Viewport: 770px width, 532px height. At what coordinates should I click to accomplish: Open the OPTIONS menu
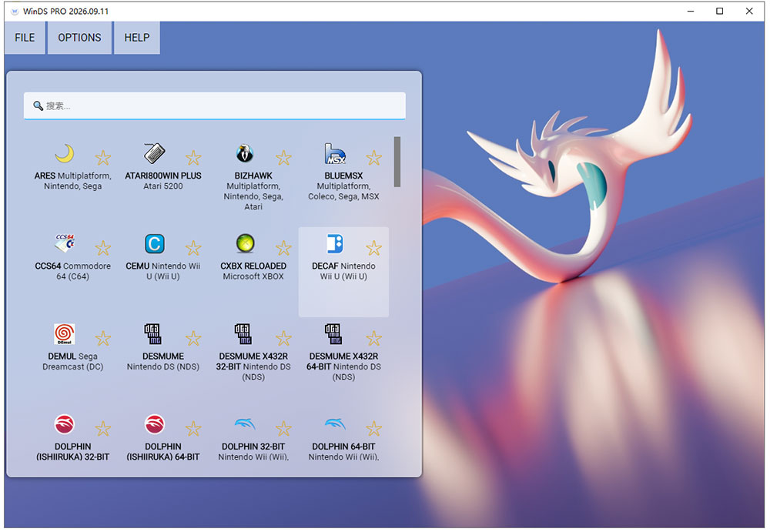point(79,38)
